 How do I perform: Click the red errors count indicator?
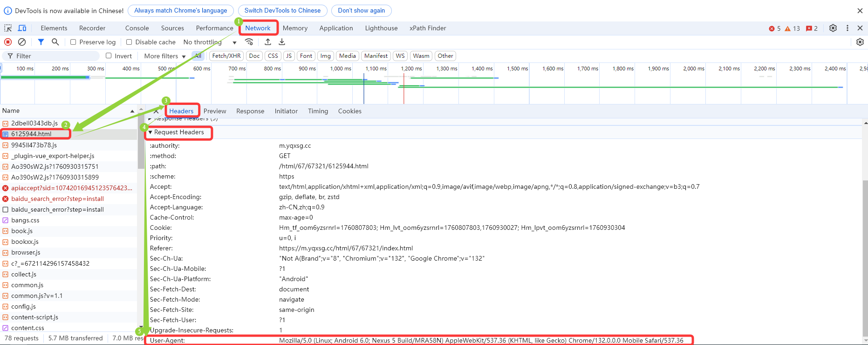tap(775, 28)
